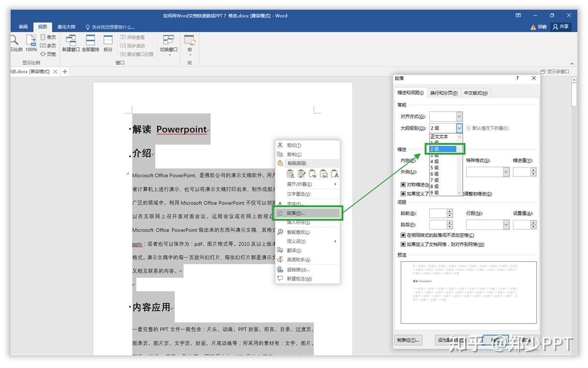Image resolution: width=588 pixels, height=368 pixels.
Task: Switch to the 换行和分页 dialog tab
Action: [x=444, y=93]
